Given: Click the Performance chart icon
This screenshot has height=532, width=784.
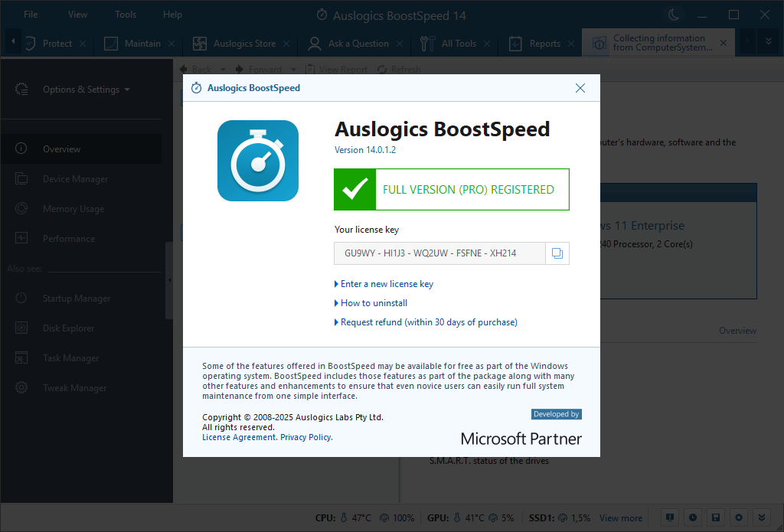Looking at the screenshot, I should (x=21, y=238).
